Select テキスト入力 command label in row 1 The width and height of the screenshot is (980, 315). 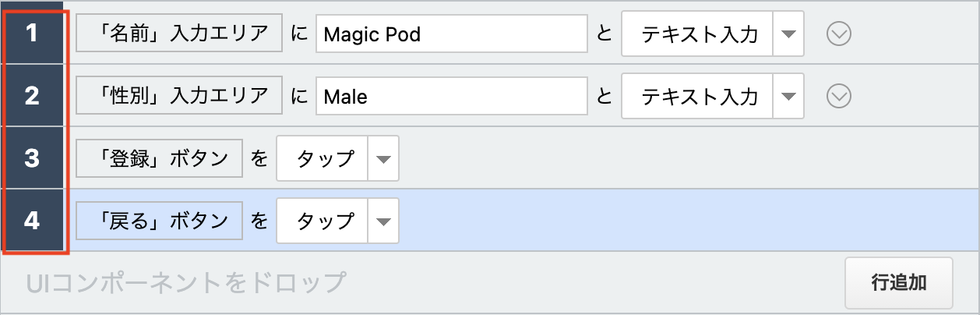point(698,34)
